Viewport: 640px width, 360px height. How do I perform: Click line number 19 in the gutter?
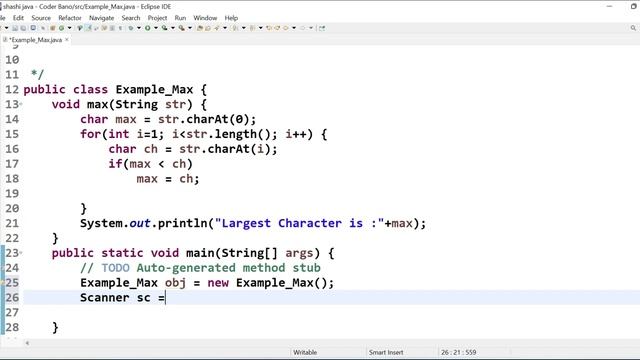(x=12, y=193)
